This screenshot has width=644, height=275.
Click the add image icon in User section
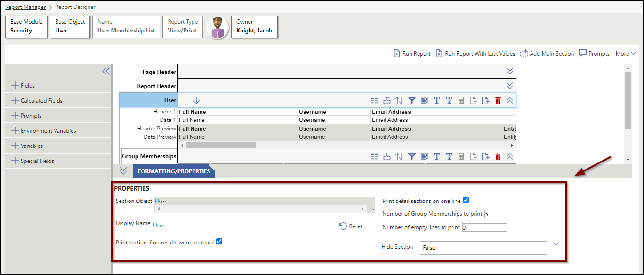pyautogui.click(x=425, y=100)
